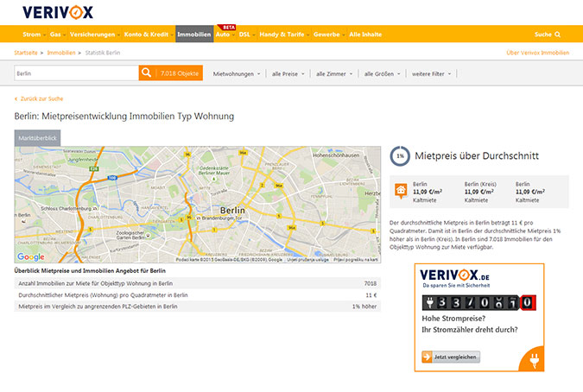Click the 1% circle indicator icon

(400, 156)
